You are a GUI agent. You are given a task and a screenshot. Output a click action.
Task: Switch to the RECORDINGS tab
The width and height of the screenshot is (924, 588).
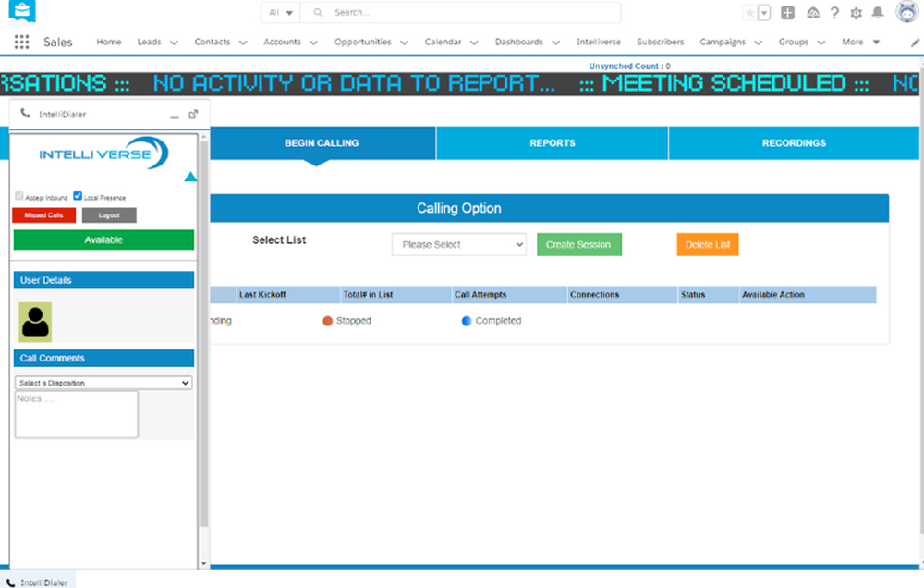(794, 142)
